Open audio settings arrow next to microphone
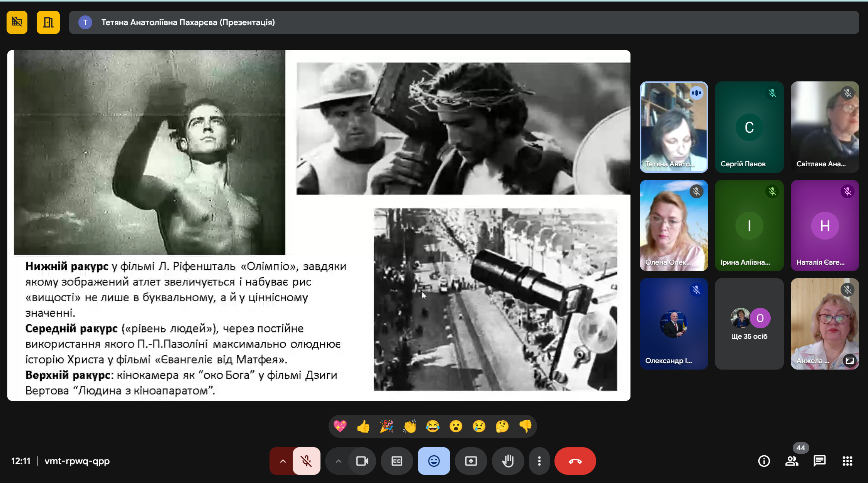The image size is (868, 483). [x=282, y=461]
